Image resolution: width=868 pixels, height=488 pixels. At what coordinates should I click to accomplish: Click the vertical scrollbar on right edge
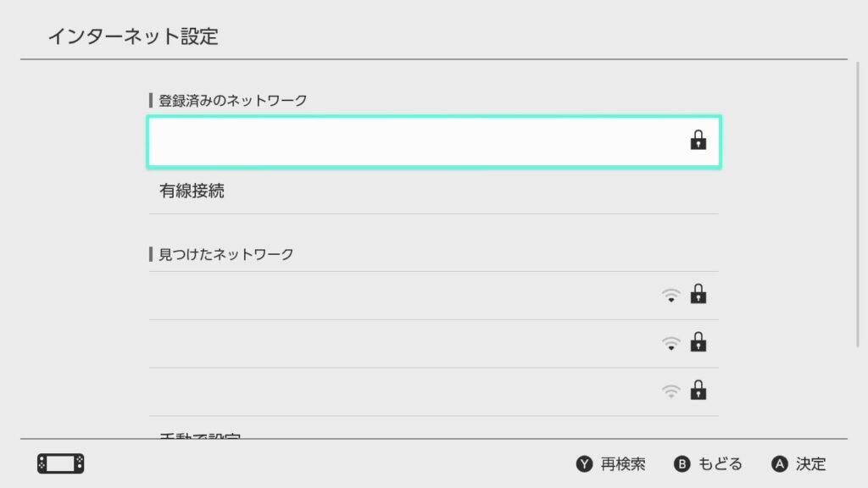pos(858,205)
